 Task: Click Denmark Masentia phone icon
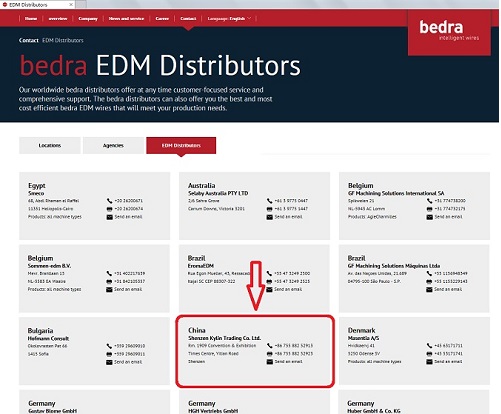(429, 346)
